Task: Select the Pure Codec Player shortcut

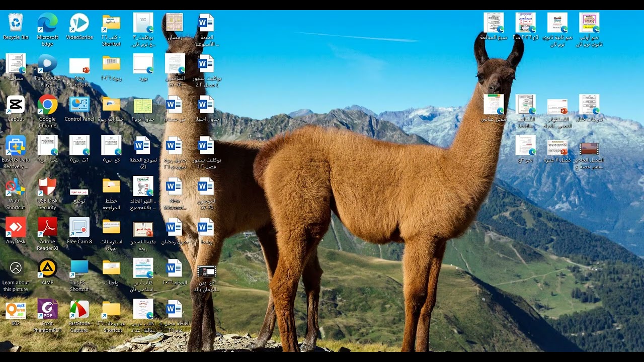Action: tap(47, 64)
